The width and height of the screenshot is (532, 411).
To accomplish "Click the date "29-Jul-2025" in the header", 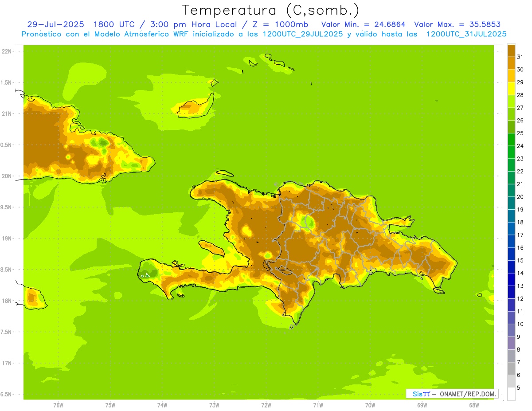I will (55, 24).
